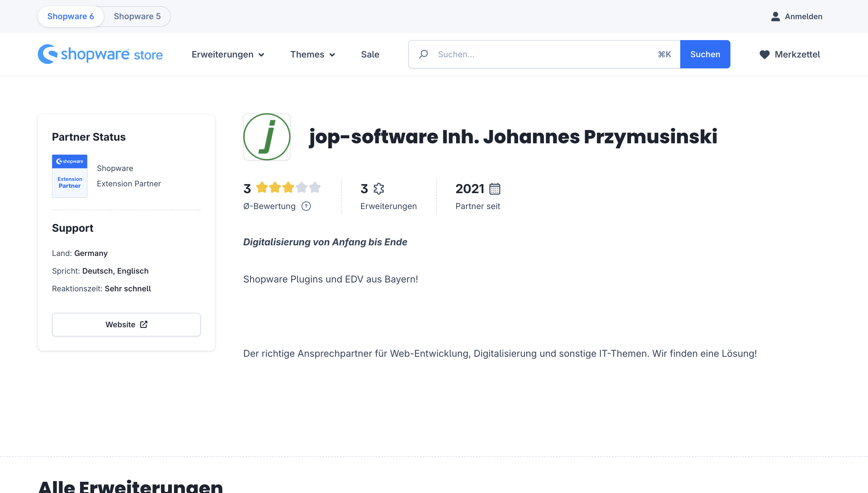868x493 pixels.
Task: Open the Merkzettel wishlist heart icon
Action: 765,54
